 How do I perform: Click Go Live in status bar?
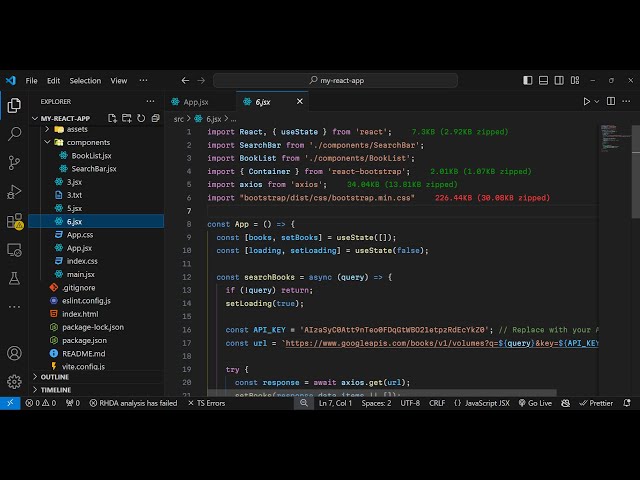(535, 403)
